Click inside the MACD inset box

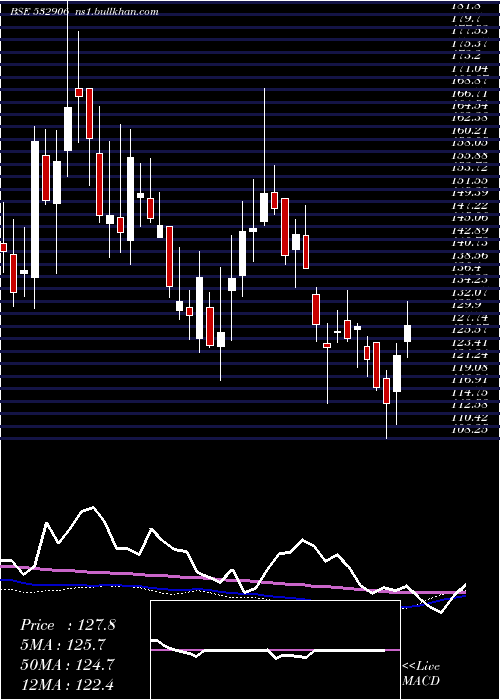(275, 650)
